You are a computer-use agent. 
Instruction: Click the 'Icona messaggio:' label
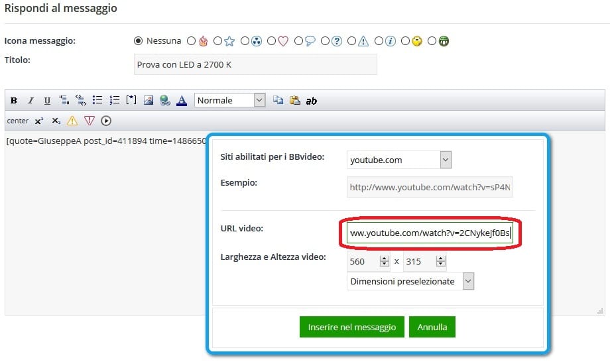click(40, 41)
